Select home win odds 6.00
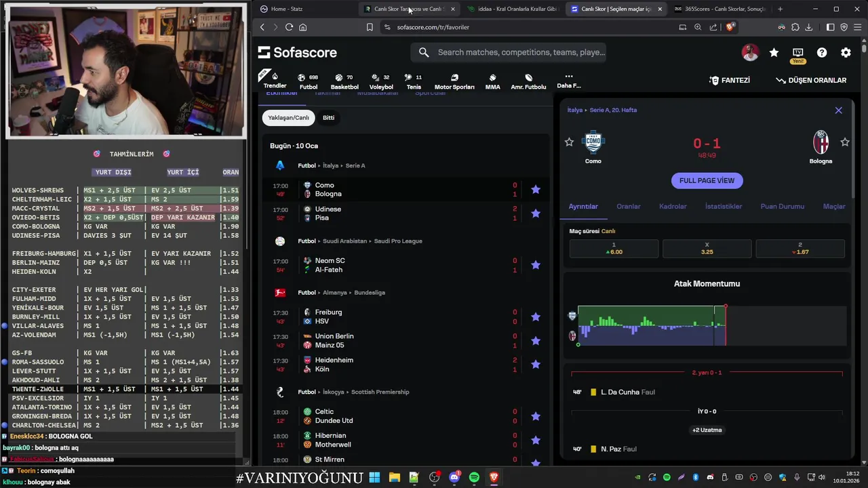 (614, 249)
